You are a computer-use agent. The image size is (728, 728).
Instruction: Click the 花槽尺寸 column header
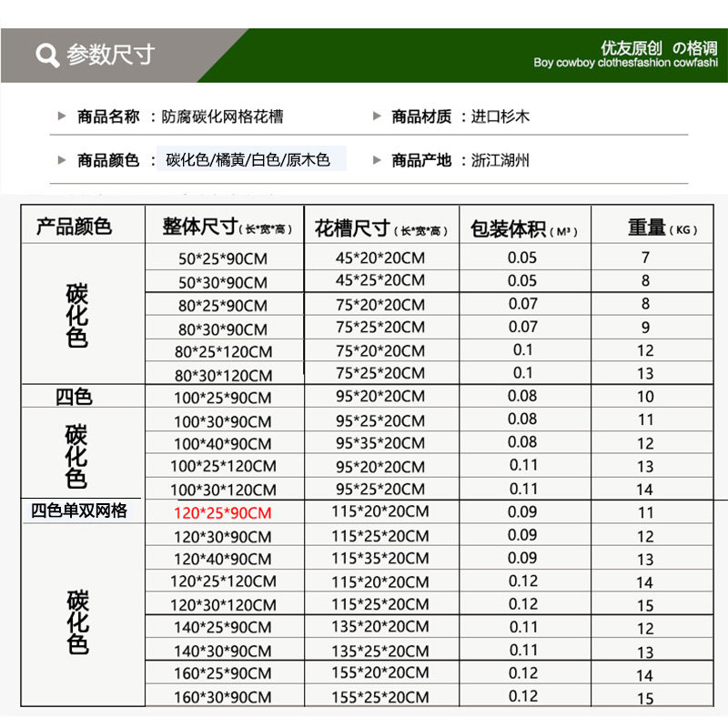coord(381,228)
